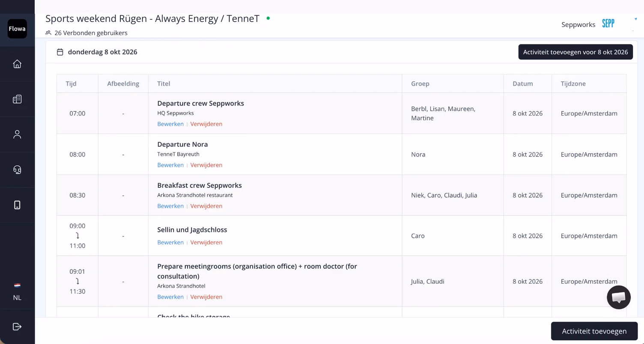This screenshot has height=344, width=644.
Task: Click the 'TenneT Bayreuth' location text
Action: (178, 154)
